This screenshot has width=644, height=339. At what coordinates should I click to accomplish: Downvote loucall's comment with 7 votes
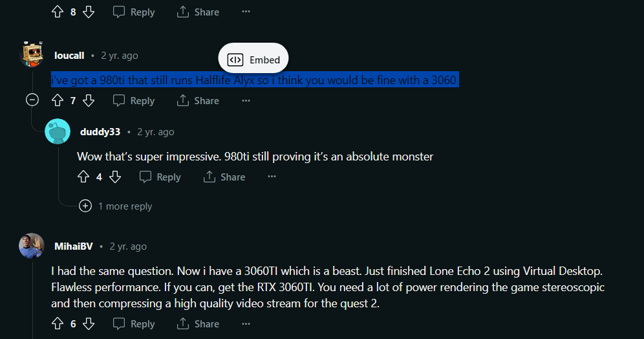89,100
